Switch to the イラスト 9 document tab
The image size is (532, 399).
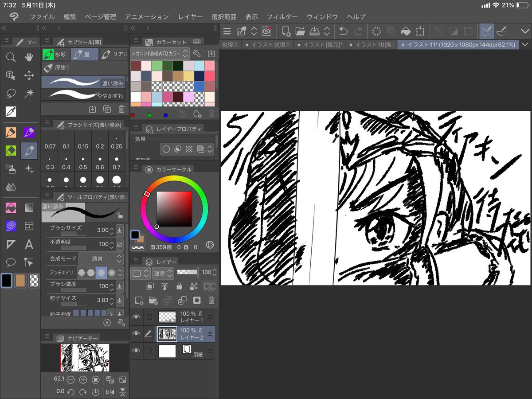268,45
